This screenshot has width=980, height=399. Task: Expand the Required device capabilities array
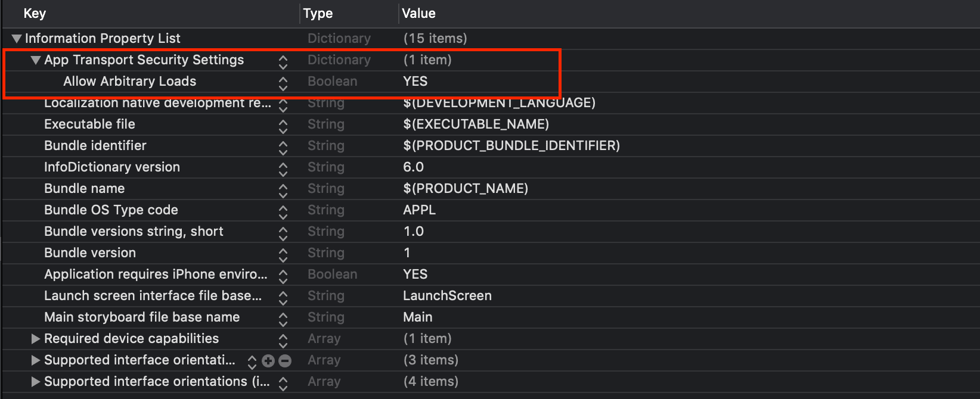[x=36, y=338]
